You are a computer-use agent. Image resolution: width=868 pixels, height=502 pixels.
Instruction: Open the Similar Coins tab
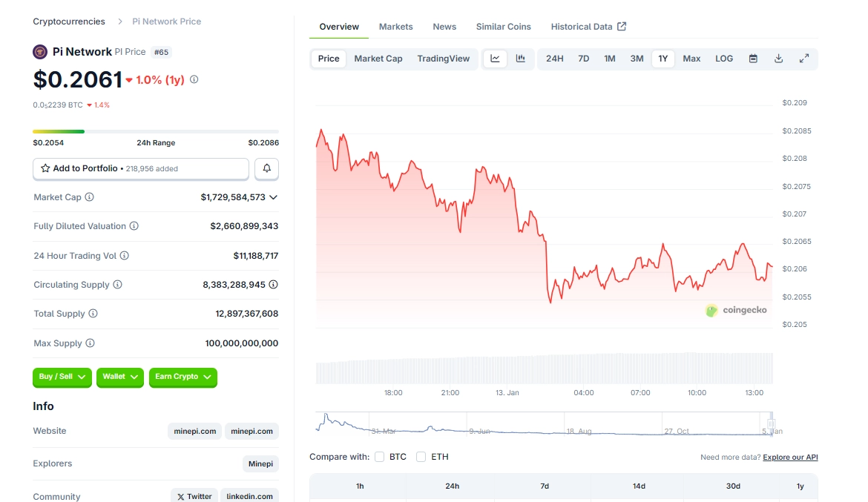coord(503,27)
